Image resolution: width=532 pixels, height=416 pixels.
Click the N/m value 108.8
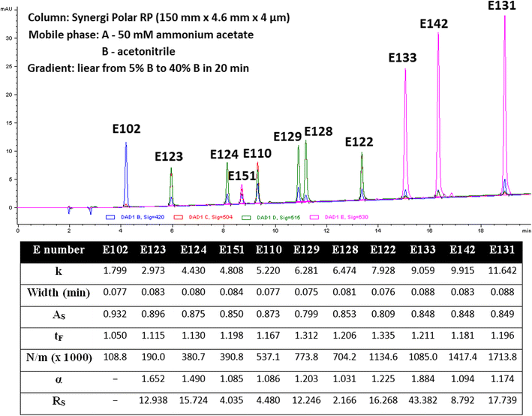click(x=115, y=357)
